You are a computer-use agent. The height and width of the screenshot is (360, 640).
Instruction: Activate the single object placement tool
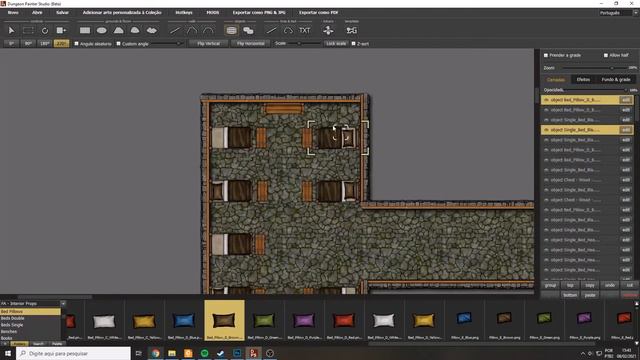click(x=231, y=31)
